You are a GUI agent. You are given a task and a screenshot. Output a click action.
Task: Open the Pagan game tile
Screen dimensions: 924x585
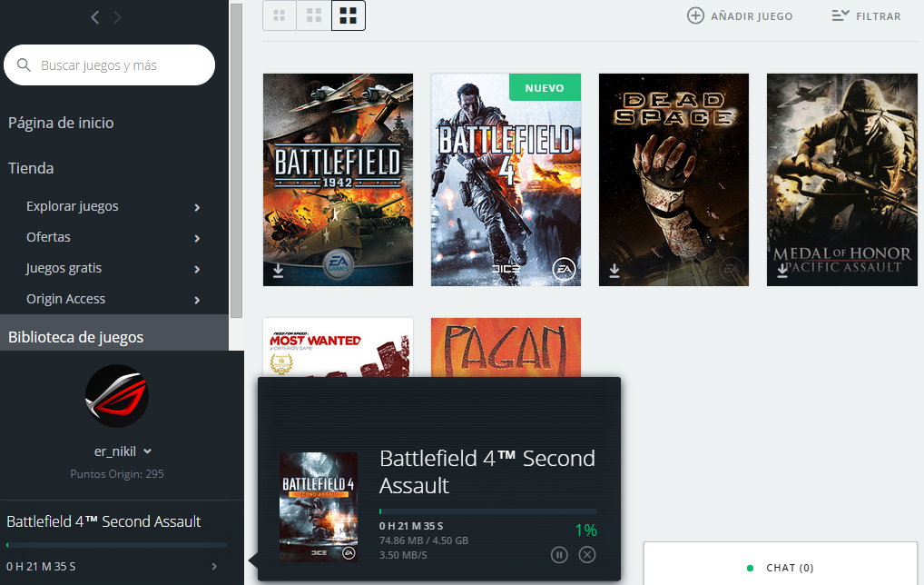[x=506, y=347]
